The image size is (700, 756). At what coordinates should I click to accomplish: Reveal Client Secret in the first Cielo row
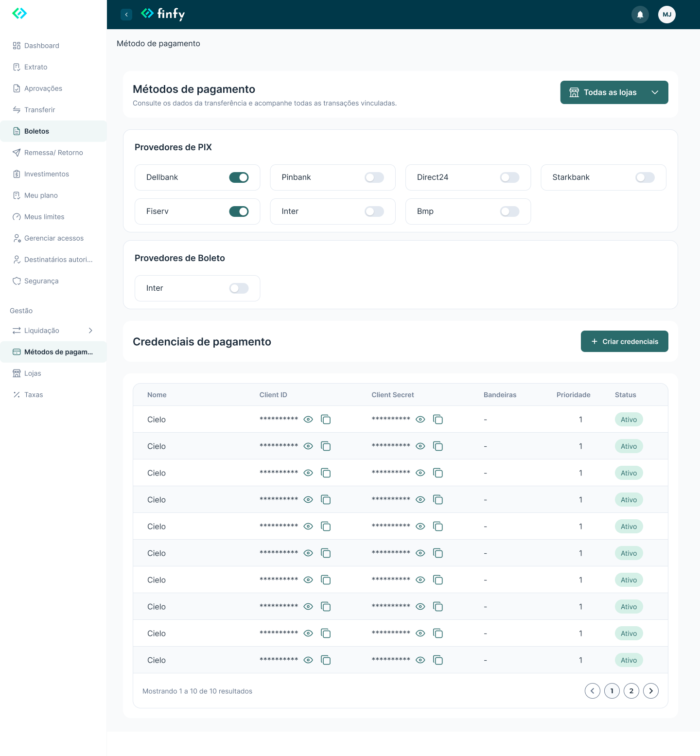tap(420, 420)
